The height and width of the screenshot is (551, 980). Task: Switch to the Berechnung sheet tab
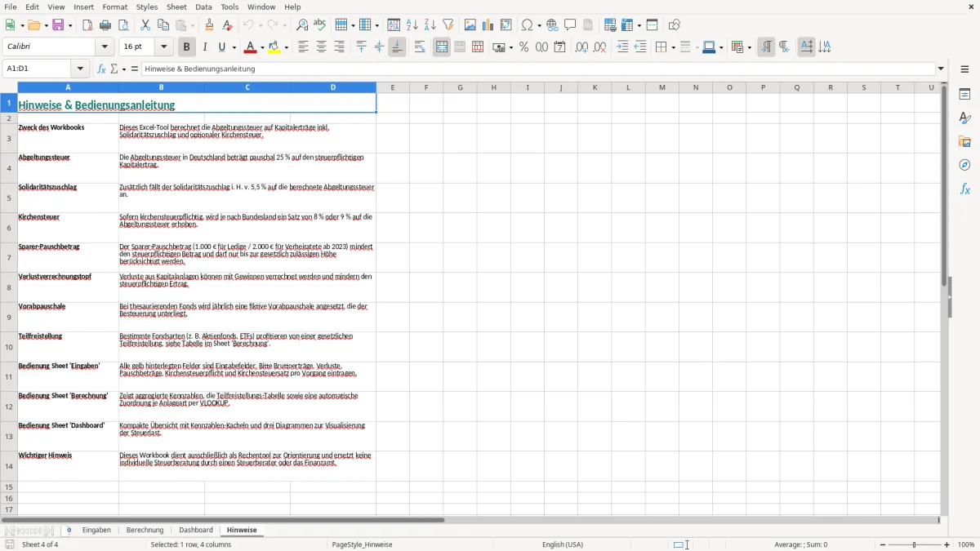pos(145,531)
